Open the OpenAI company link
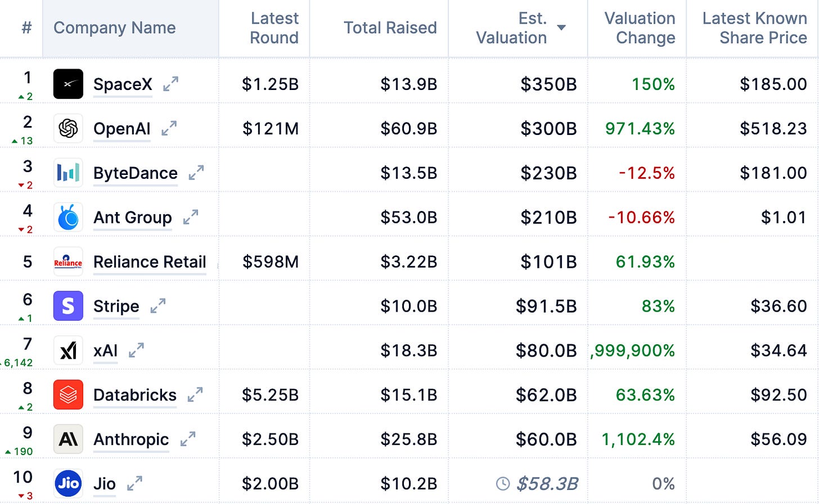The width and height of the screenshot is (819, 504). [x=122, y=129]
